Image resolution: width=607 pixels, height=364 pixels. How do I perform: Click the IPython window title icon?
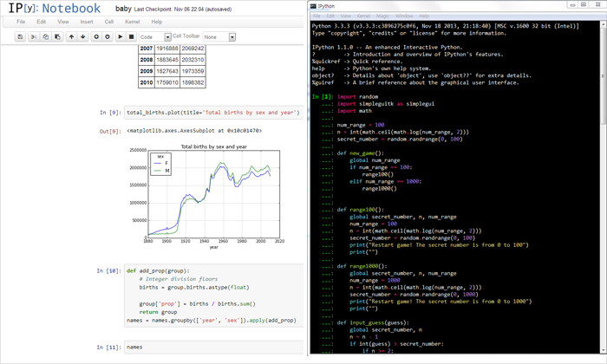pyautogui.click(x=313, y=6)
